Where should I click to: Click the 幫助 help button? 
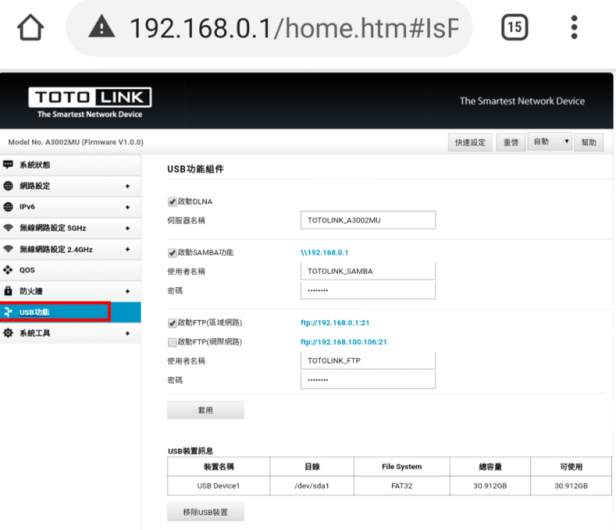(x=588, y=142)
